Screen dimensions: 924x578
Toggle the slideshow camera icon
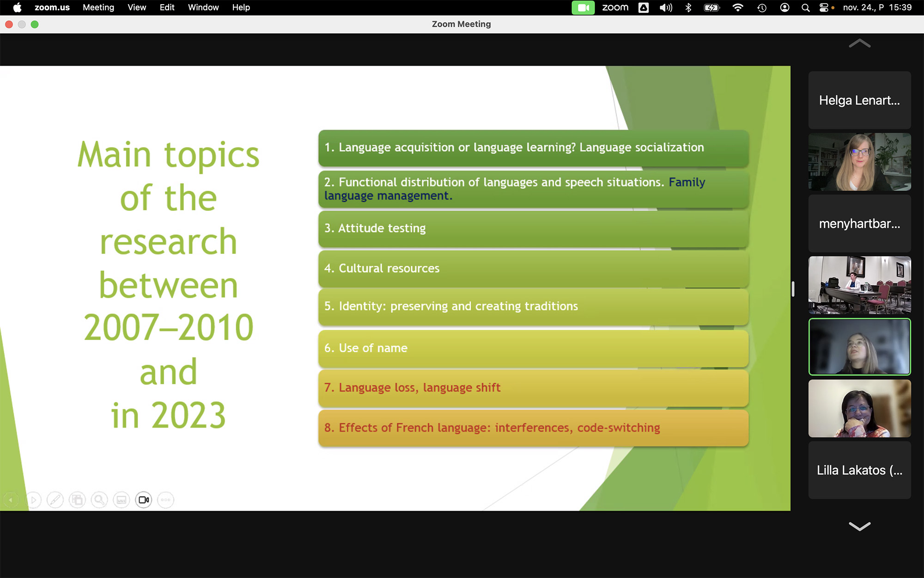144,500
